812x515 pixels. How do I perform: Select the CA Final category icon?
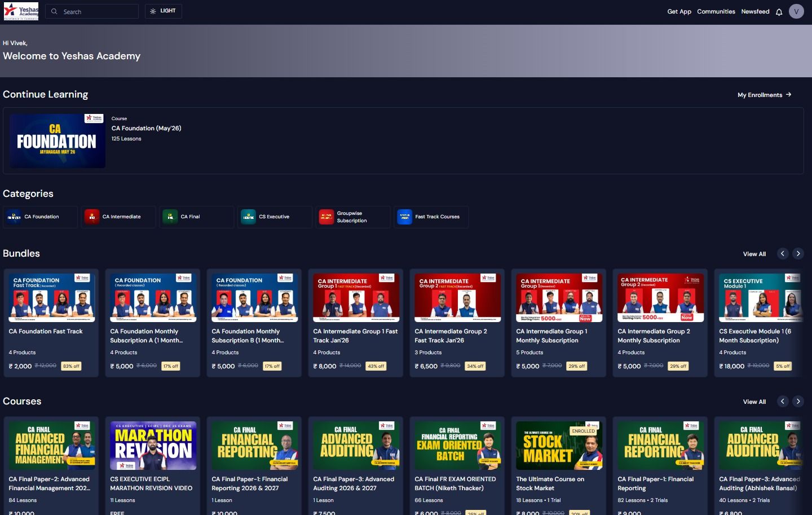pos(170,217)
